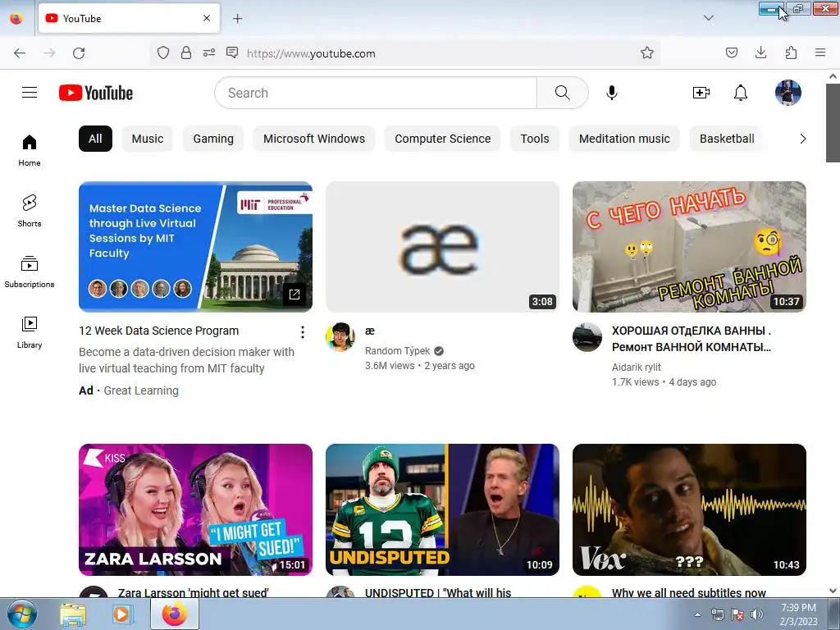Open ХОРОШАЯ ОТДЕЛКА ВАННЫ video title
The height and width of the screenshot is (630, 840).
[x=692, y=339]
